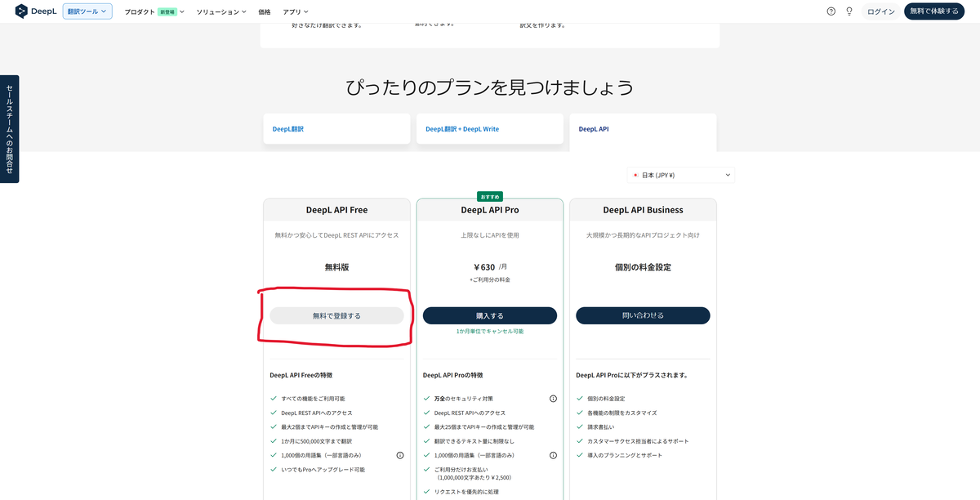Click the ¥630 price text

(484, 267)
